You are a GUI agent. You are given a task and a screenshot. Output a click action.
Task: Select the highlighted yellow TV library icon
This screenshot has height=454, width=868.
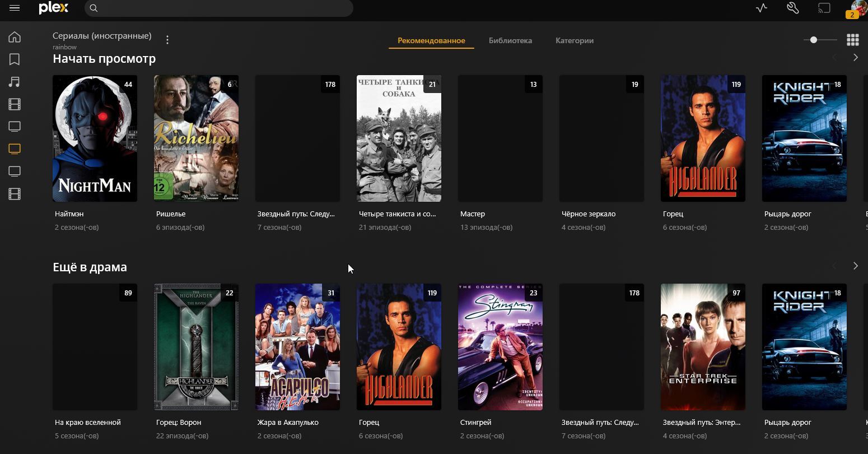point(15,149)
